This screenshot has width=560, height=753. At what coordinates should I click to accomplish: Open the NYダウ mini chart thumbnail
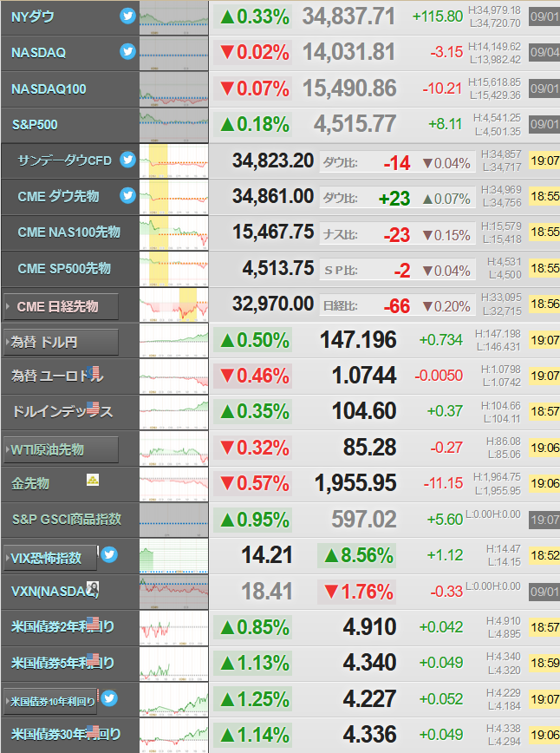[x=173, y=17]
